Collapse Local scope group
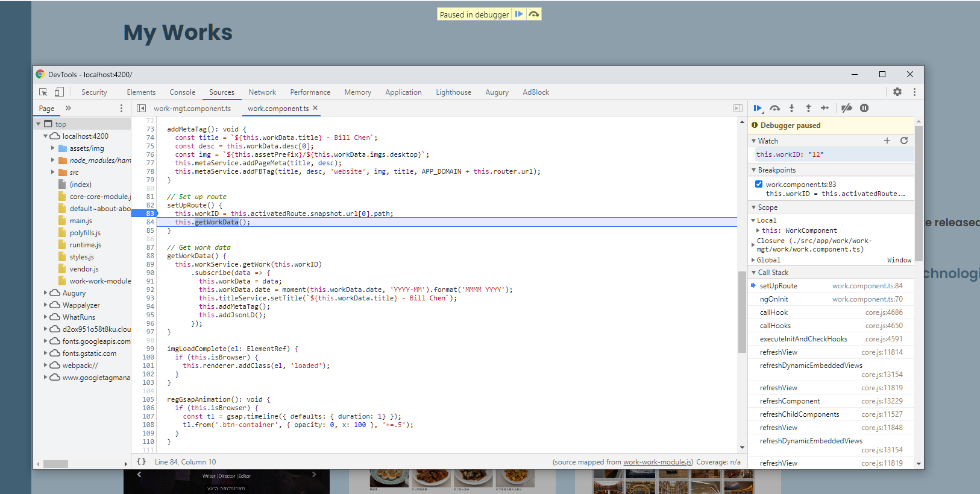Screen dimensions: 980x494 pyautogui.click(x=753, y=220)
